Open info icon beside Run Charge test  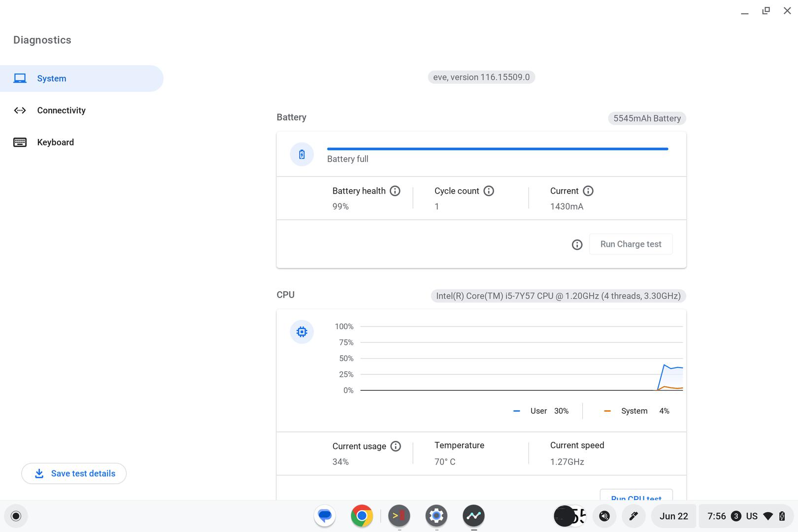[577, 245]
